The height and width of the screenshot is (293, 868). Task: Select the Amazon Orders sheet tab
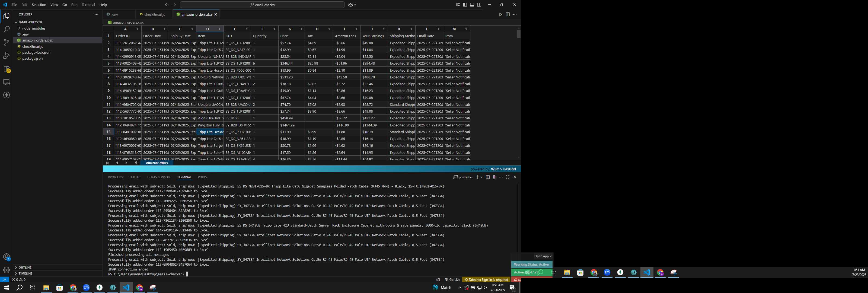coord(157,163)
